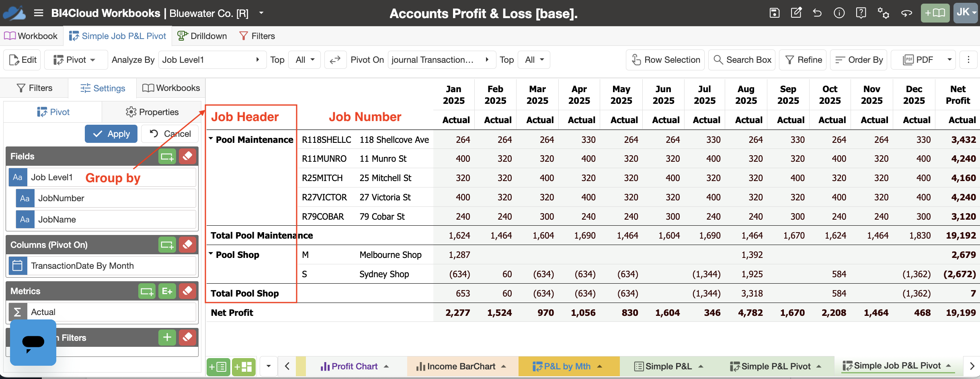Add a field with the green Fields icon
Viewport: 980px width, 379px height.
167,156
